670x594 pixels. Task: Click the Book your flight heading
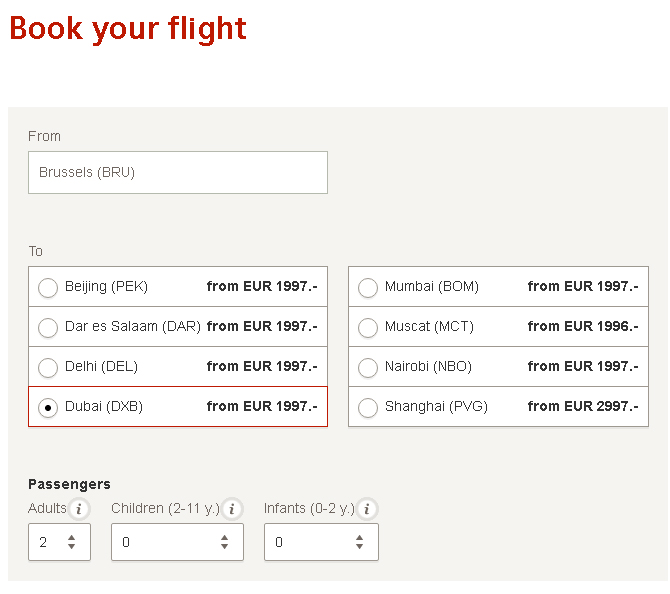point(128,28)
